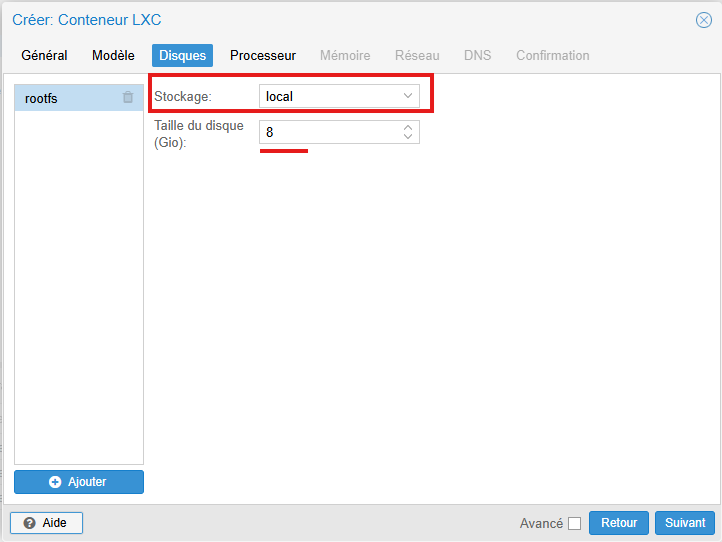Open the Stockage dropdown showing local
This screenshot has width=722, height=542.
point(339,96)
